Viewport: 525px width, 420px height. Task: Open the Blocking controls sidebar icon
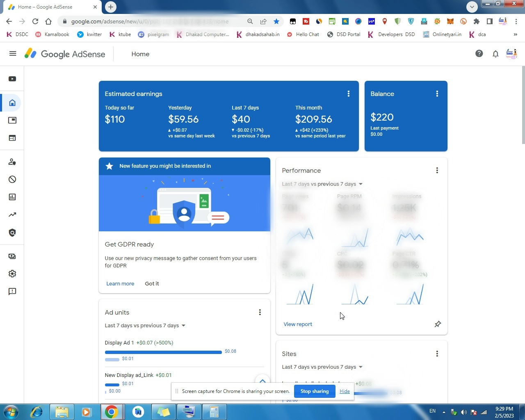pyautogui.click(x=12, y=180)
